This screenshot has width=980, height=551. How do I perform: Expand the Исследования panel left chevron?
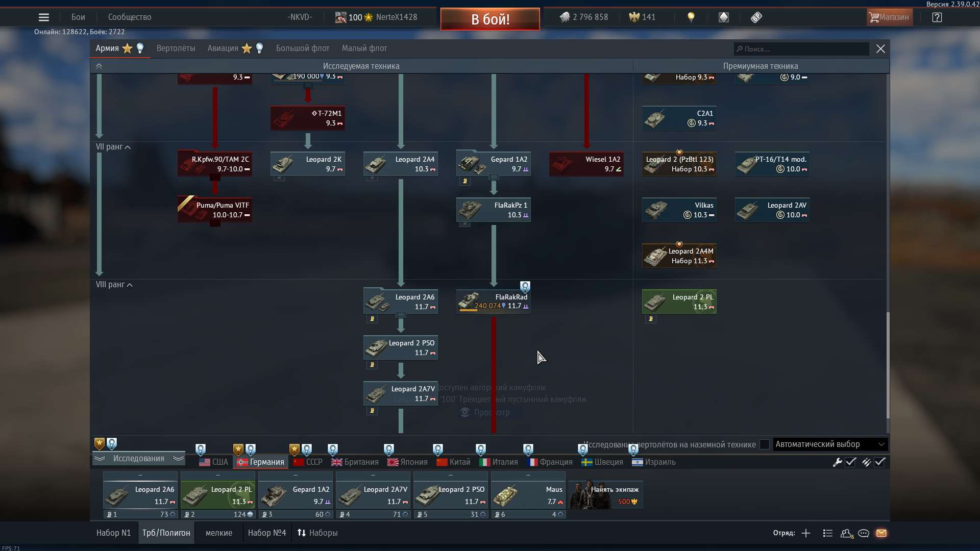[x=100, y=459]
